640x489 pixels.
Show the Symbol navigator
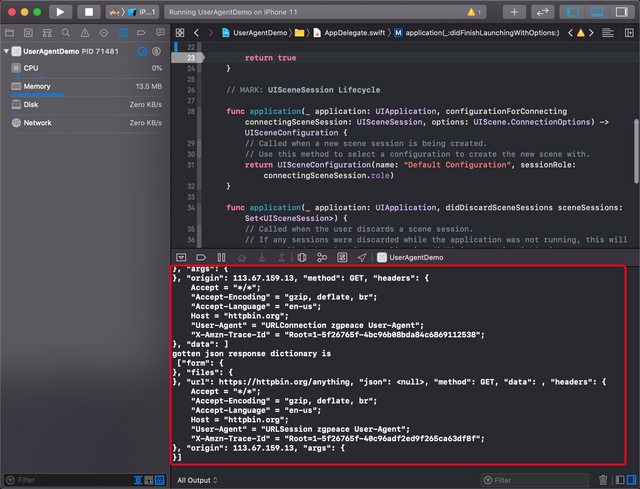coord(47,33)
